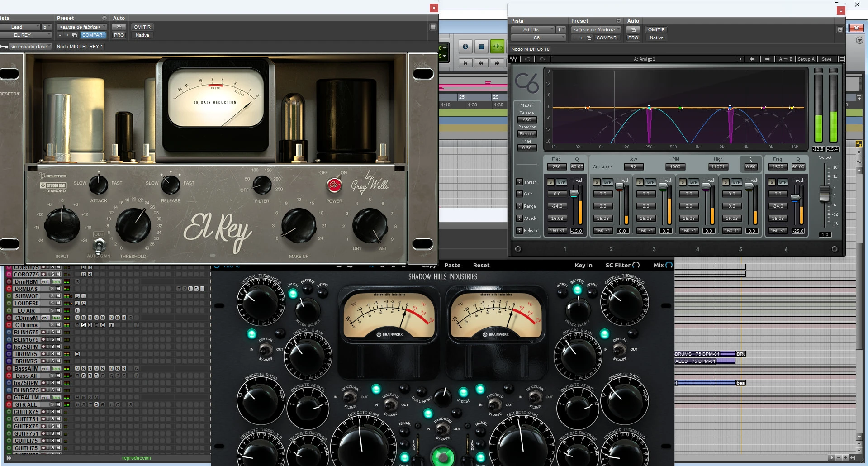Open the Ad Libs track selector dropdown
868x466 pixels.
pyautogui.click(x=532, y=29)
